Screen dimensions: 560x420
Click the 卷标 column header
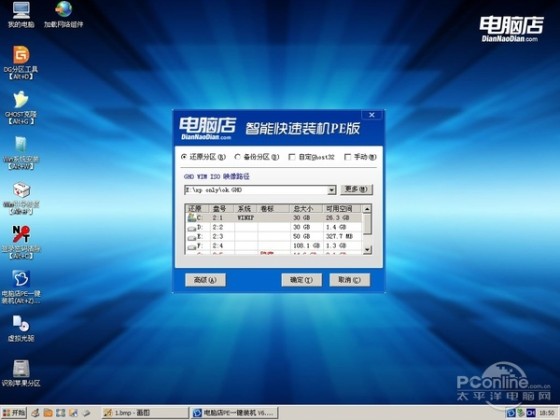click(274, 209)
